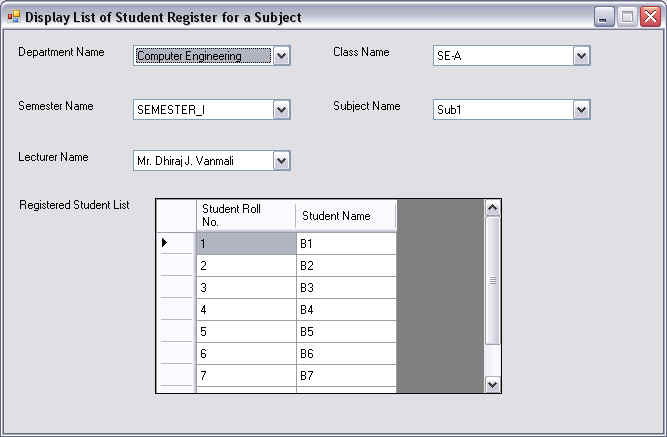Open the Department Name dropdown arrow

pyautogui.click(x=282, y=56)
